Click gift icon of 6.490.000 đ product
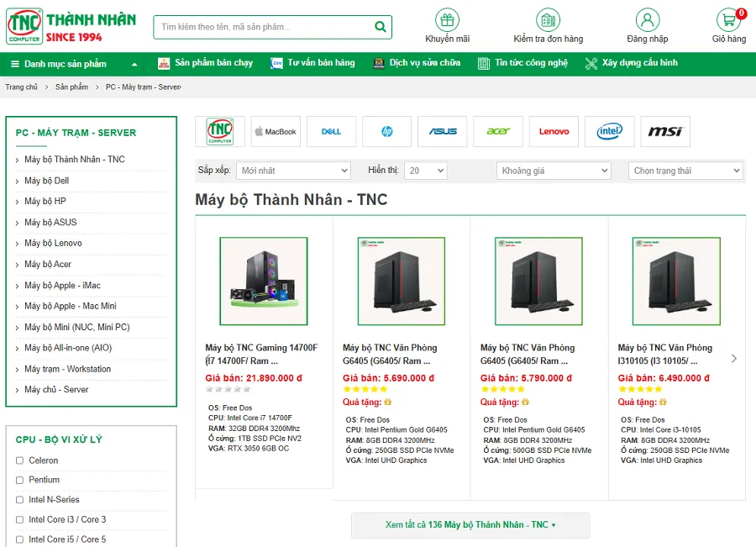756x547 pixels. click(663, 402)
